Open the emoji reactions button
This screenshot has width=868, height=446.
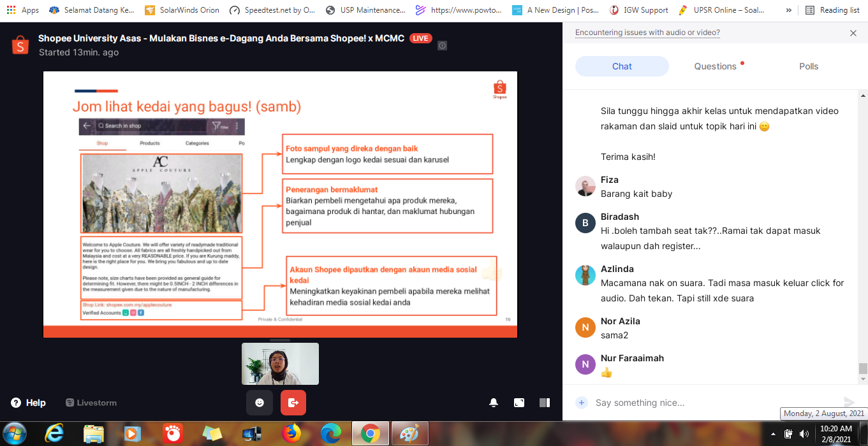[x=260, y=403]
